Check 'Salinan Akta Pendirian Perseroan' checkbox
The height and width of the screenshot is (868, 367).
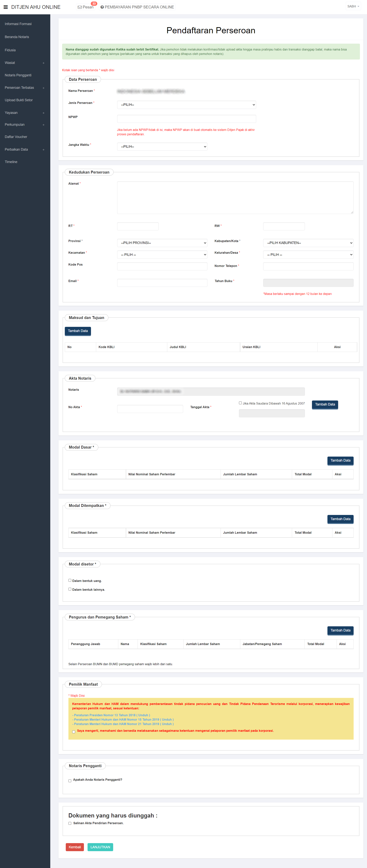coord(70,823)
